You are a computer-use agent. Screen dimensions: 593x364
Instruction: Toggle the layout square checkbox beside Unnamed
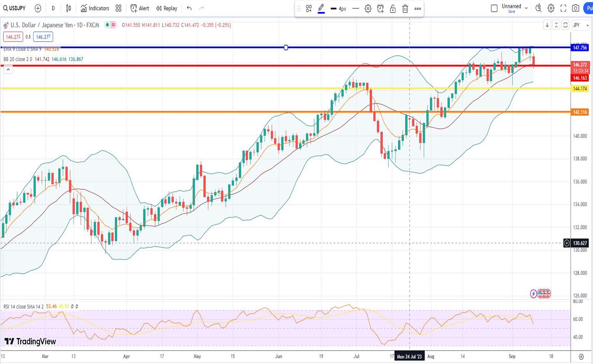point(494,8)
